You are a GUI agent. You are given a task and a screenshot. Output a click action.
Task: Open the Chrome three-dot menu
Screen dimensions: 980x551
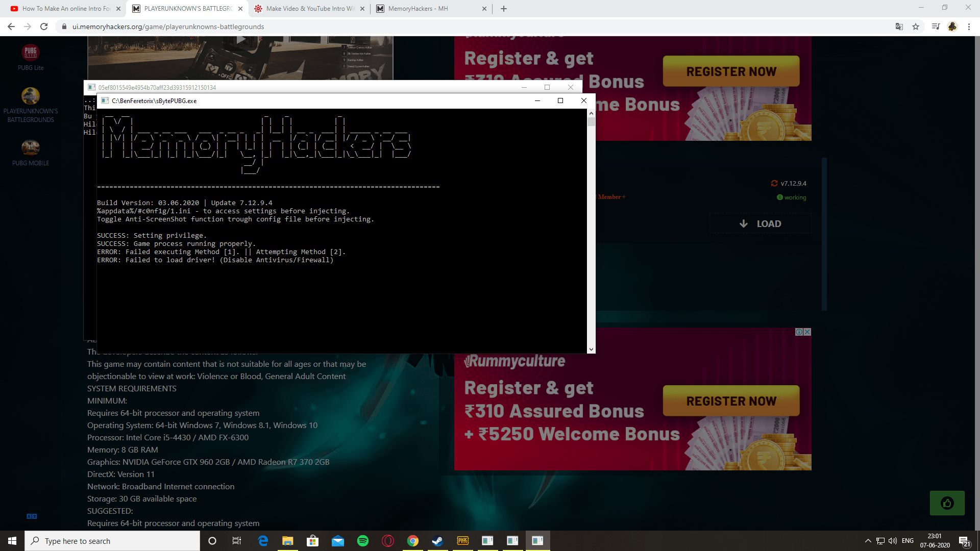[x=969, y=27]
